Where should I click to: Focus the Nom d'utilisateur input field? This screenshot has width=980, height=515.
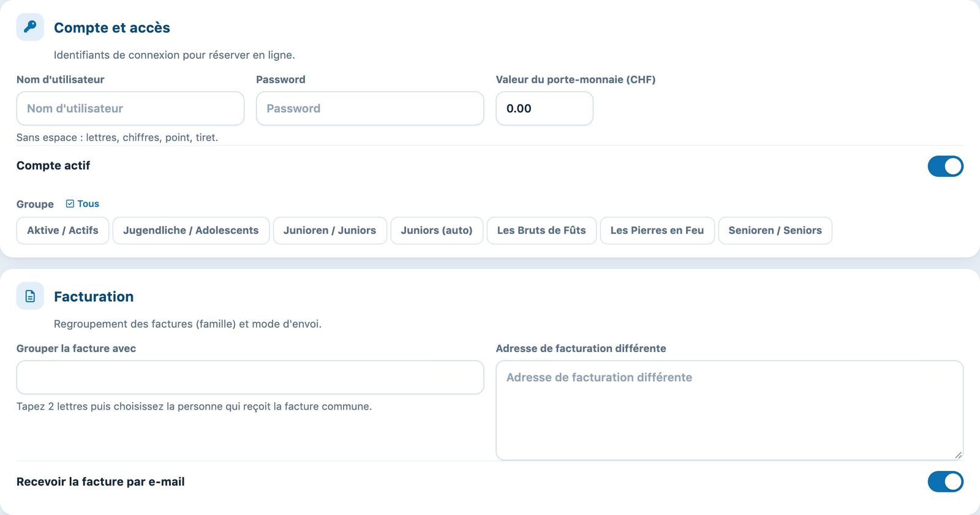point(130,108)
